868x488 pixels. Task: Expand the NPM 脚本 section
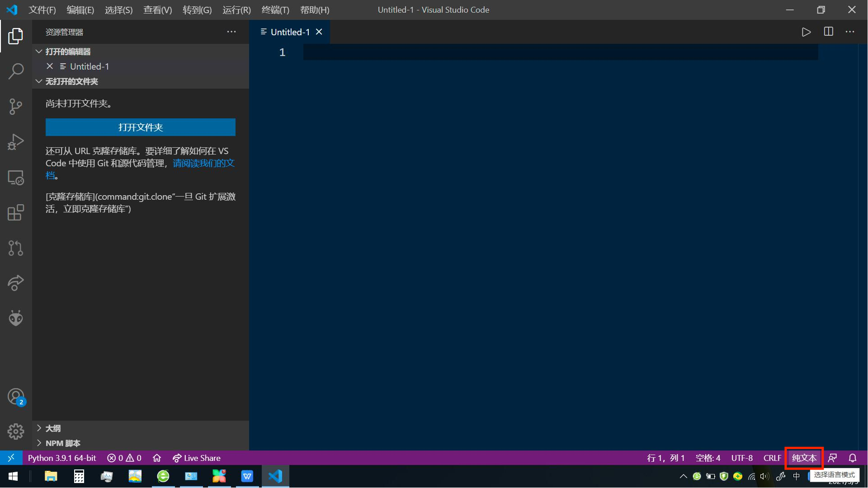[63, 443]
